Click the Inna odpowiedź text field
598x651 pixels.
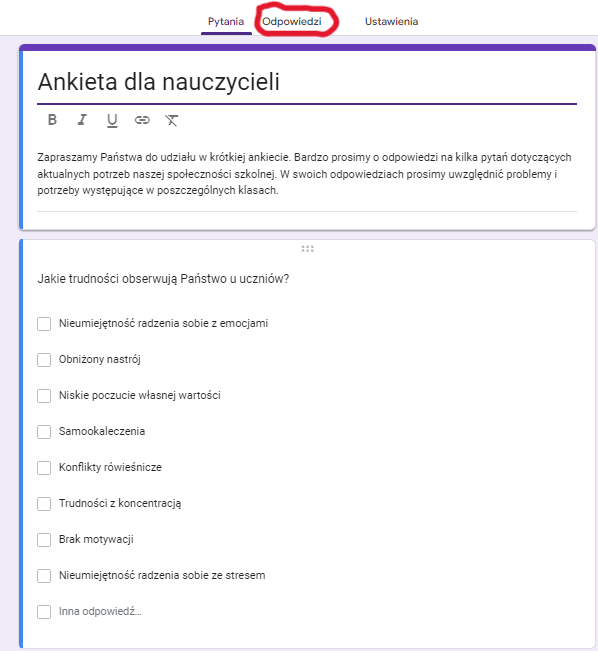click(x=100, y=612)
